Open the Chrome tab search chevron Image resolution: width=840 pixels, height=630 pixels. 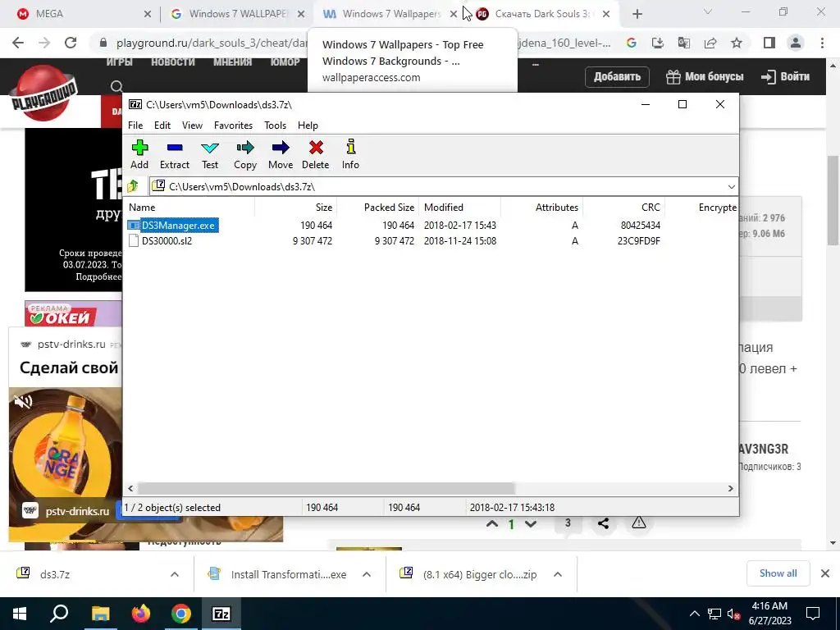708,11
